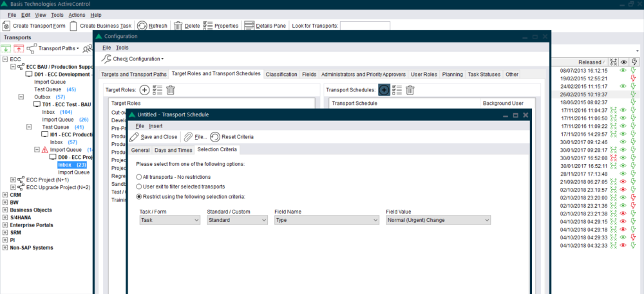The height and width of the screenshot is (294, 644).
Task: Open the Standard / Custom dropdown
Action: (x=238, y=220)
